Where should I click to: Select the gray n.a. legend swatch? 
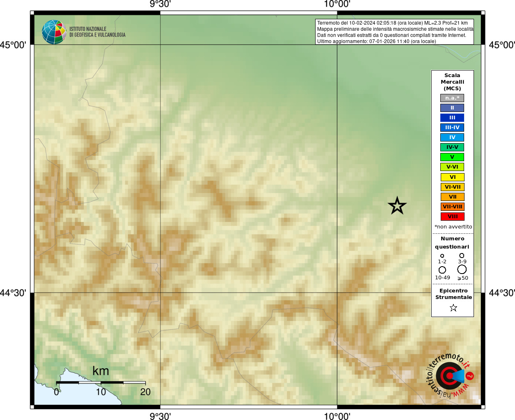(452, 98)
